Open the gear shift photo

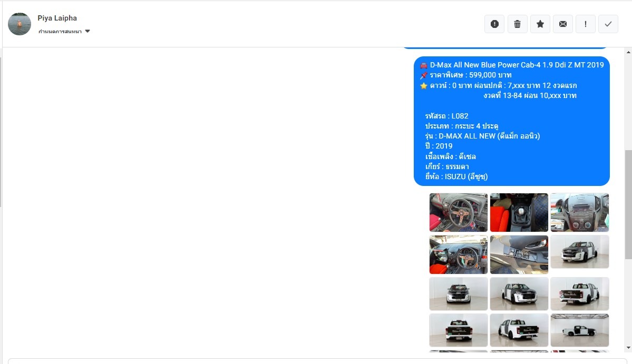(x=519, y=212)
